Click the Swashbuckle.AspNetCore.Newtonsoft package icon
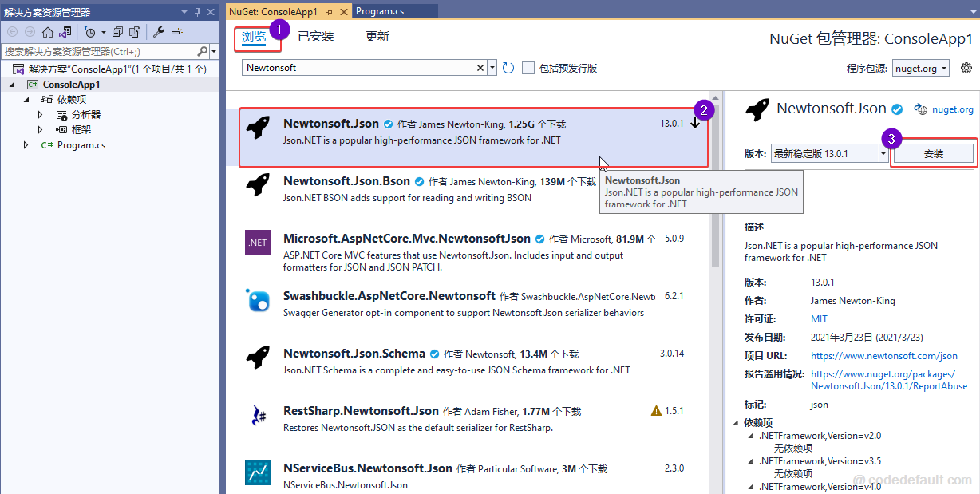Image resolution: width=980 pixels, height=494 pixels. click(258, 300)
